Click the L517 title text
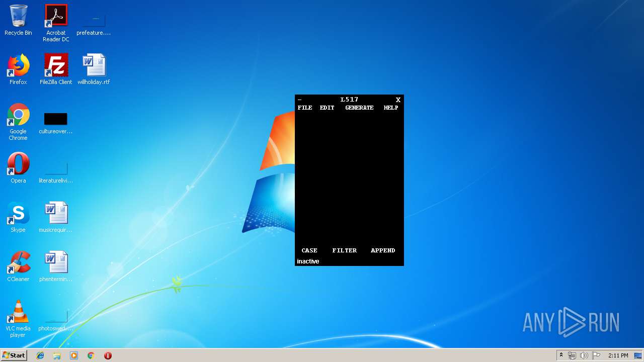 pos(349,100)
